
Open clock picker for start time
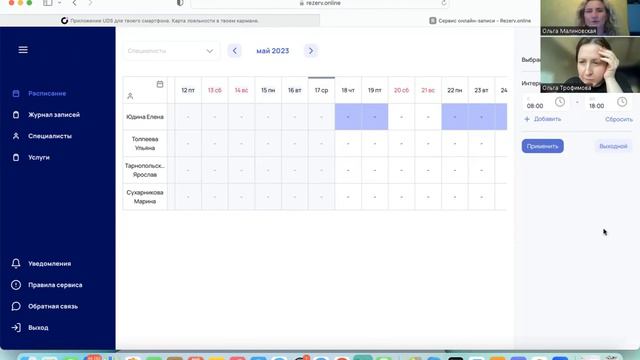[560, 102]
